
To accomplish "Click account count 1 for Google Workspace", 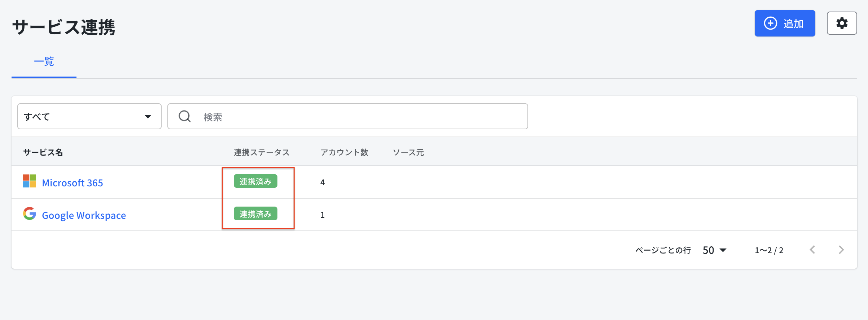I will pyautogui.click(x=323, y=215).
